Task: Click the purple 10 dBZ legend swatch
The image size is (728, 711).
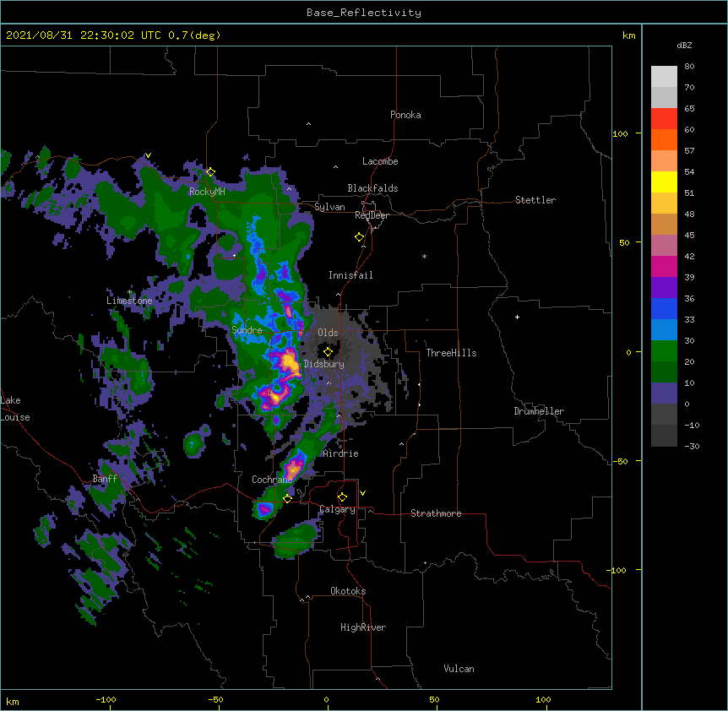Action: click(664, 393)
